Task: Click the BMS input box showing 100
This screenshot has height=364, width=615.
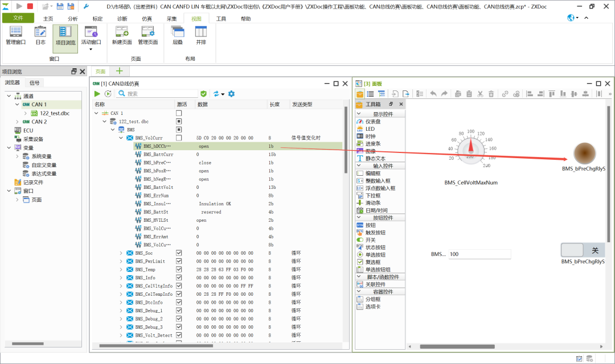Action: pos(479,254)
